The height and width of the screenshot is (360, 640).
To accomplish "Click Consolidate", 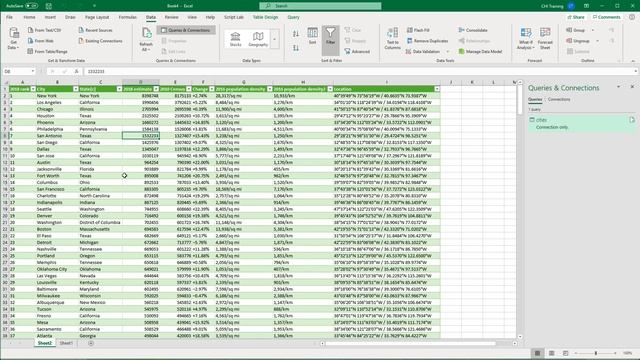I will (473, 30).
